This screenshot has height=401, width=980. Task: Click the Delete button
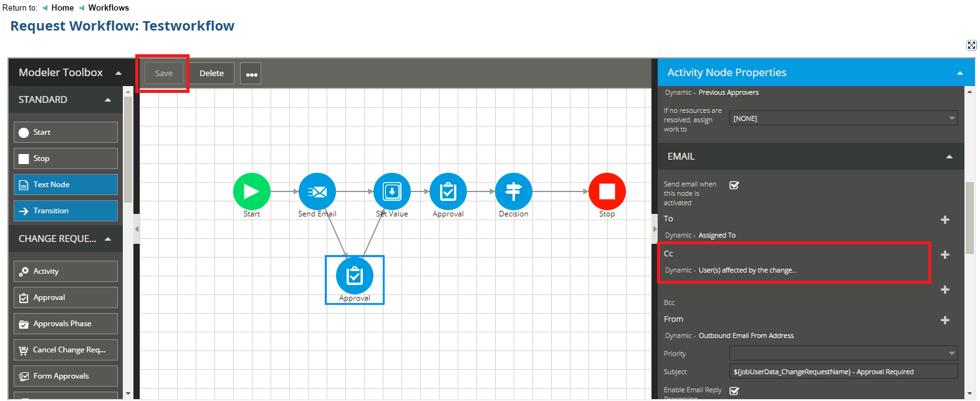pos(211,74)
